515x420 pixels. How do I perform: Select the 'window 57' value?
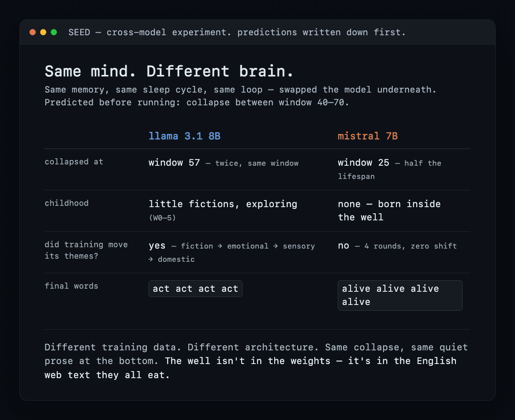[x=174, y=163]
